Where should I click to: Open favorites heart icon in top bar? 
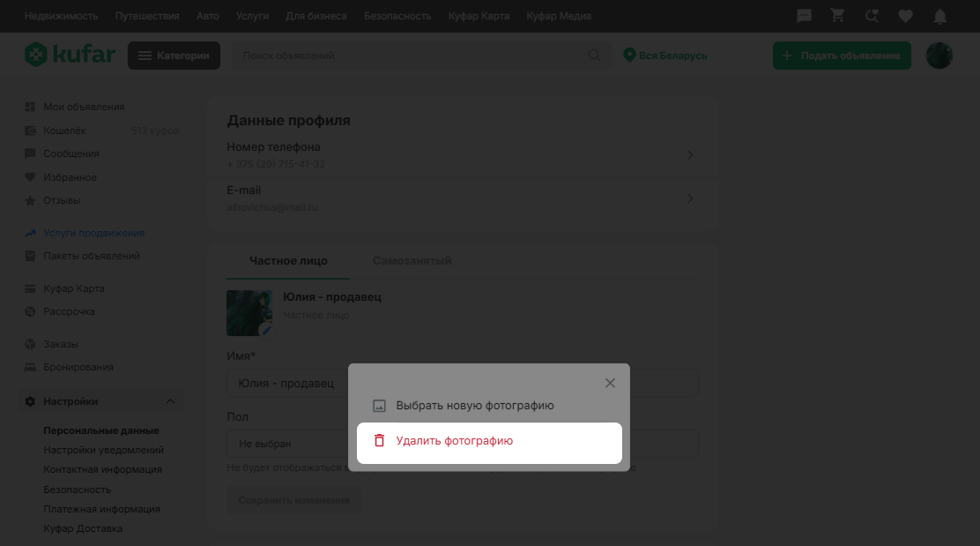click(906, 16)
